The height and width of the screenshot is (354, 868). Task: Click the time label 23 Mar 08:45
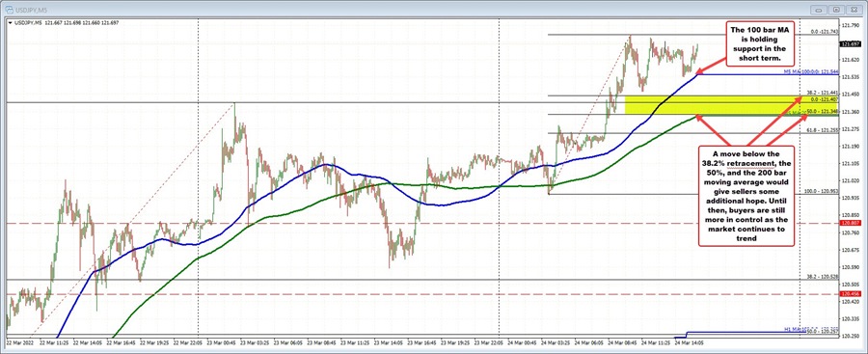tap(320, 342)
